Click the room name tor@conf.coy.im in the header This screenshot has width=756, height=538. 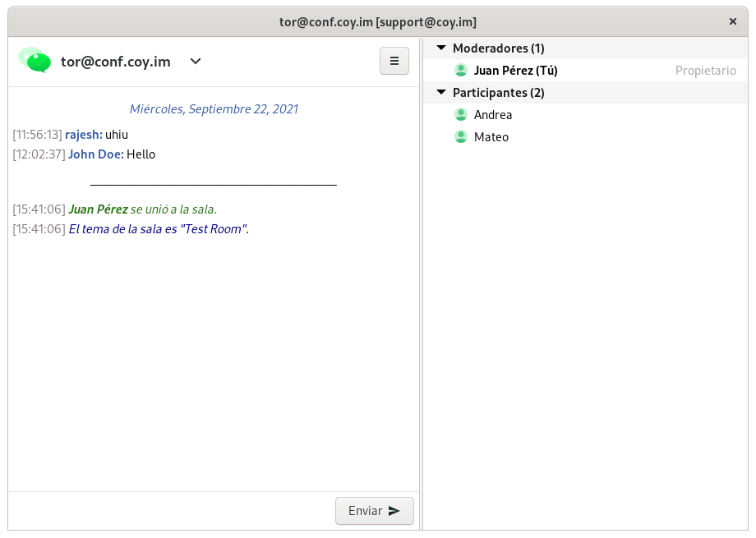point(116,62)
